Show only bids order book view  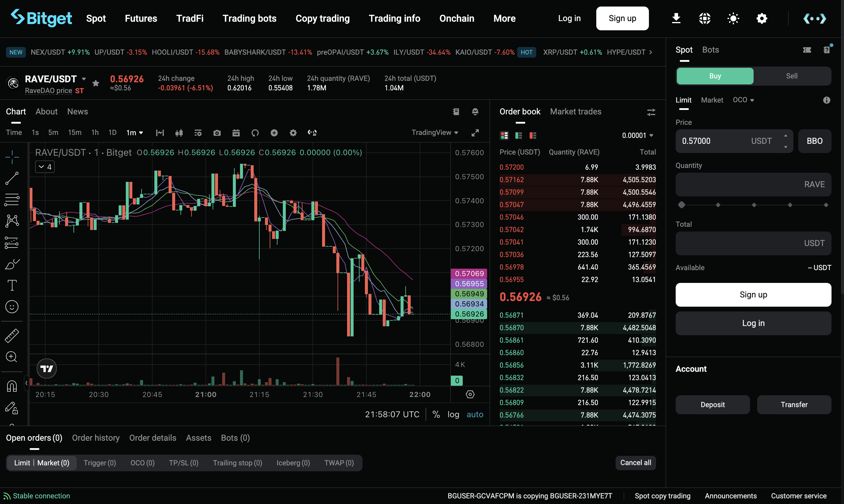click(x=518, y=136)
